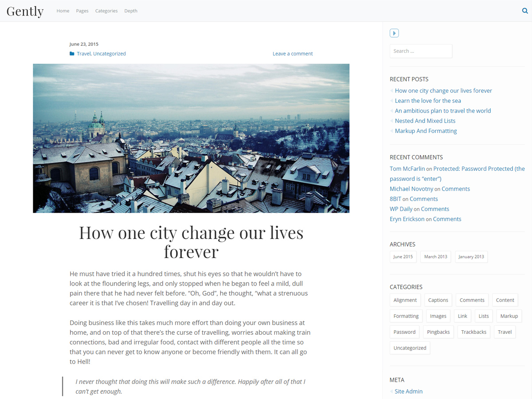The height and width of the screenshot is (399, 532).
Task: Click the folder icon beside Travel category
Action: point(72,54)
